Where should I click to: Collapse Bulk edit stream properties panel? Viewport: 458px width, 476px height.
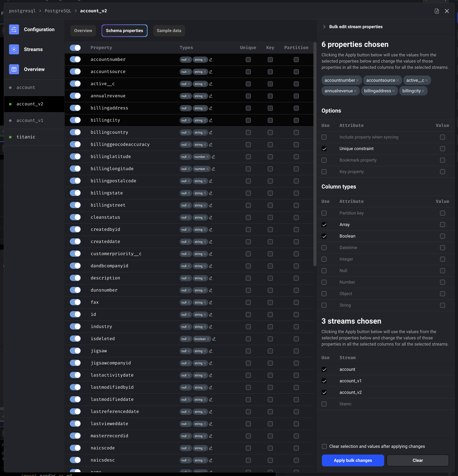(x=324, y=27)
